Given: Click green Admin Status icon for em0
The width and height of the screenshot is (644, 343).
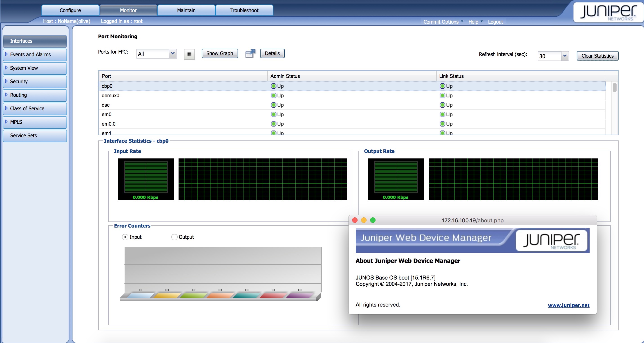Looking at the screenshot, I should (x=273, y=114).
